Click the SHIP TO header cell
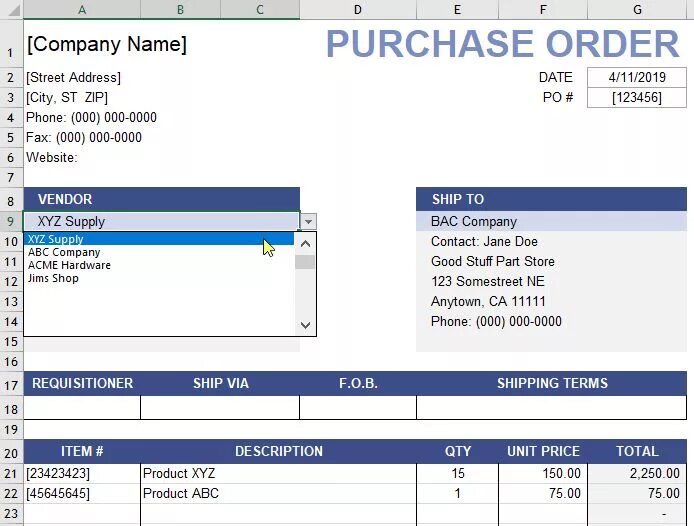This screenshot has width=694, height=526. click(551, 199)
